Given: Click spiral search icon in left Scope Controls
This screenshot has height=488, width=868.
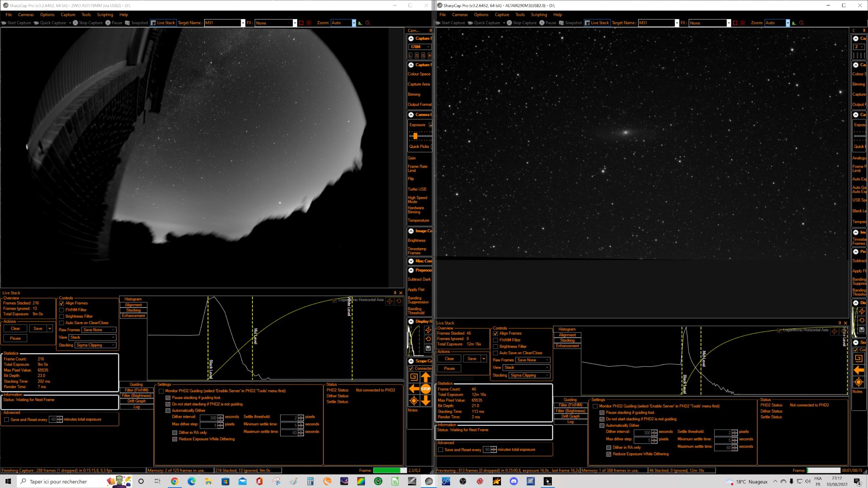Looking at the screenshot, I should point(414,377).
